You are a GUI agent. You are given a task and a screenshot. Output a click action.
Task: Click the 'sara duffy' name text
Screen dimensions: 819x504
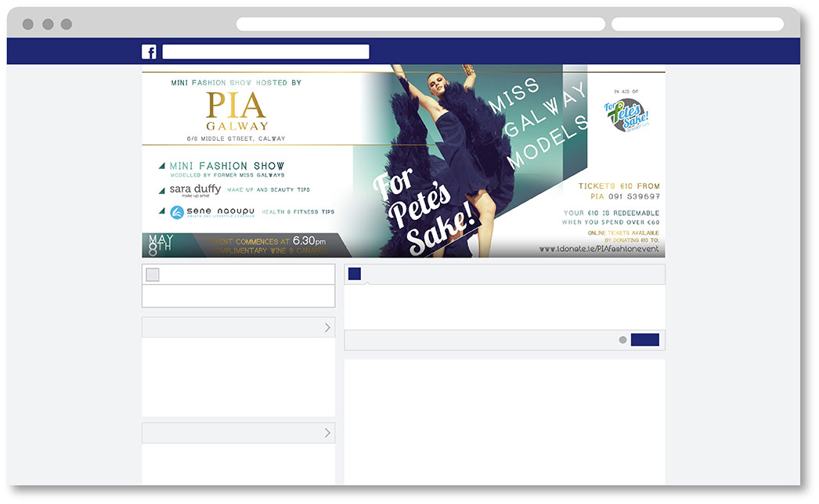pos(195,189)
